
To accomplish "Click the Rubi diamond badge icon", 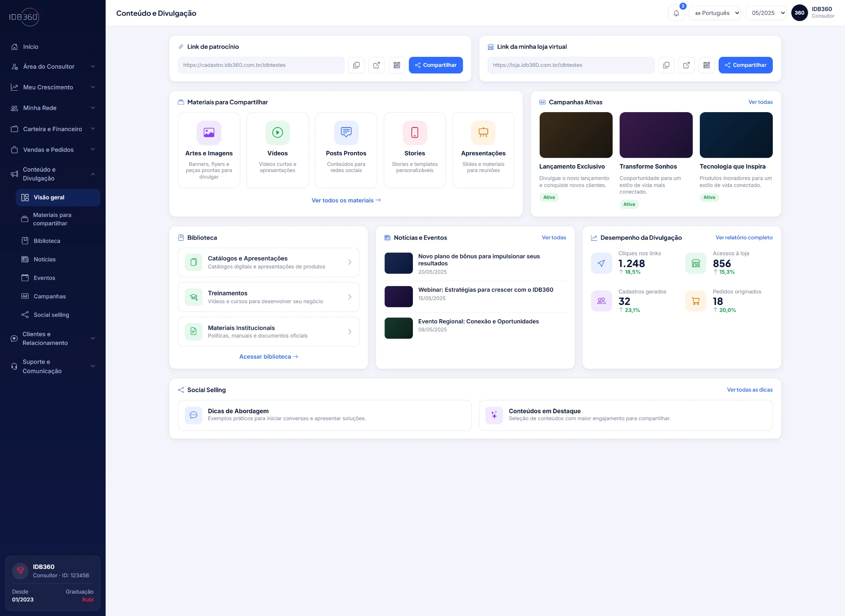I will pyautogui.click(x=21, y=571).
